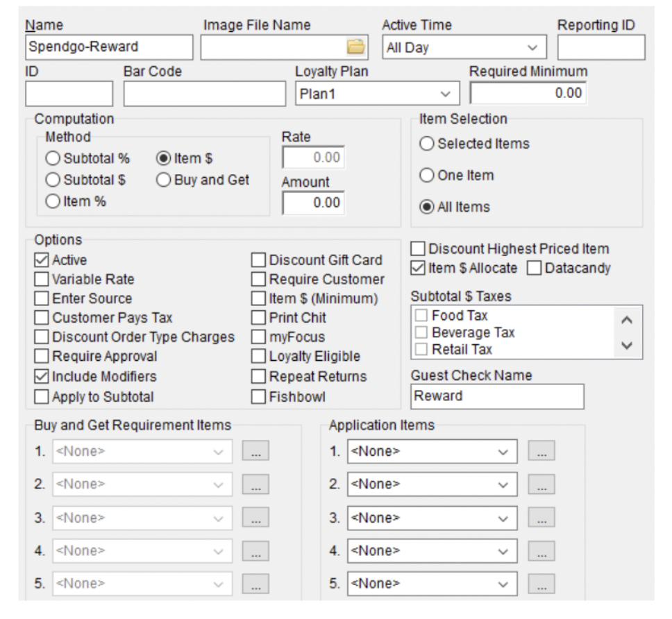Viewport: 672px width, 619px height.
Task: Click the Guest Check Name field
Action: 496,396
